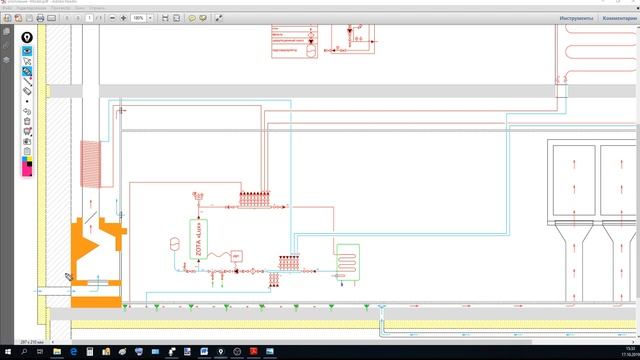Open the Windows Start menu
The image size is (640, 360).
coord(7,351)
